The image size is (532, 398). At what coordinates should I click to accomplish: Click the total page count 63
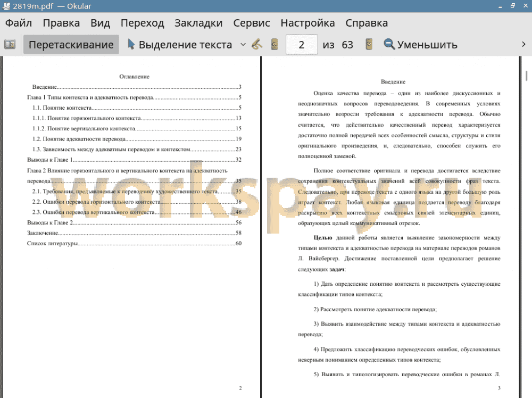tap(347, 45)
